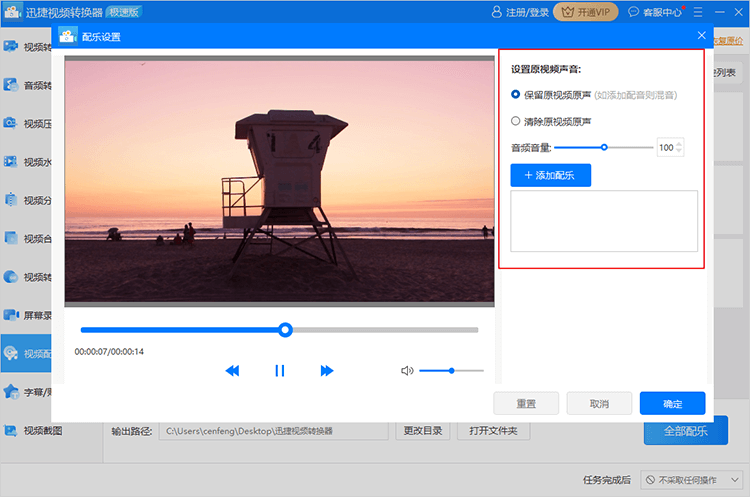Click the 开通VIP crown button

pos(585,12)
